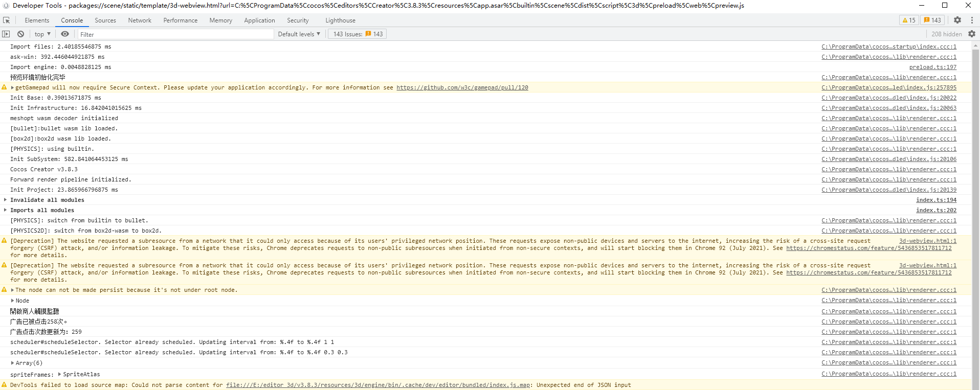Open console settings gear beside 208 hidden

point(972,34)
